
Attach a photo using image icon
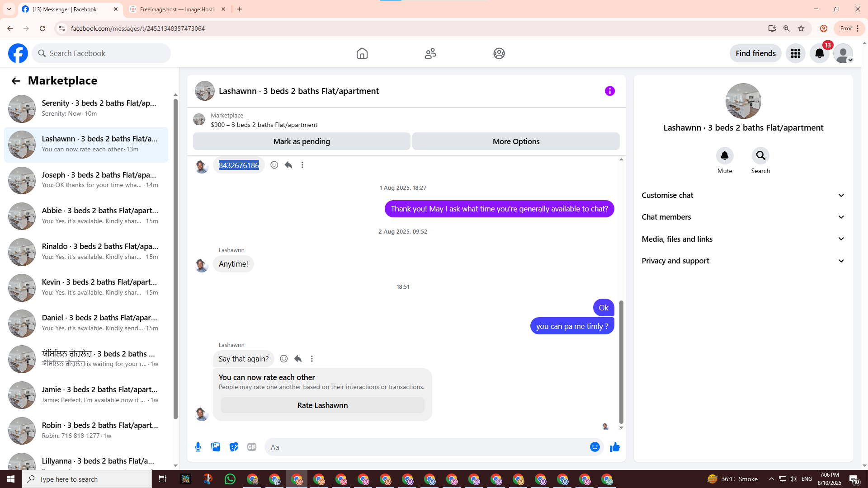(x=216, y=447)
